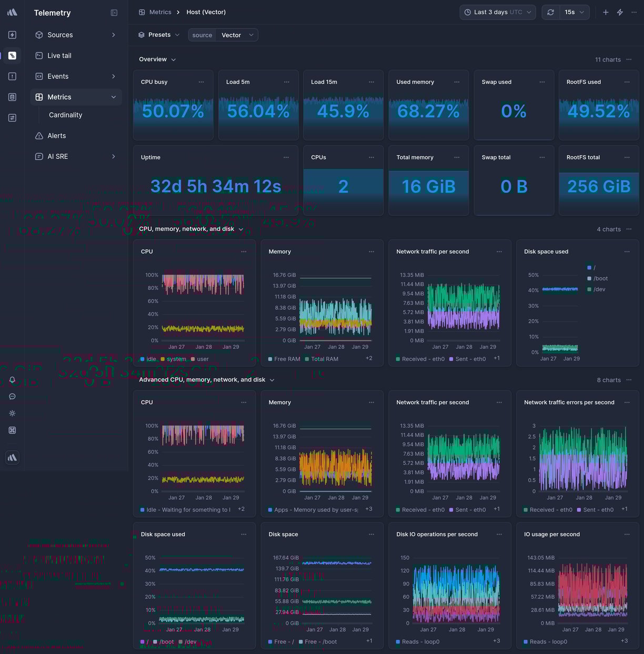This screenshot has width=644, height=654.
Task: Expand the Presets dropdown
Action: click(158, 34)
